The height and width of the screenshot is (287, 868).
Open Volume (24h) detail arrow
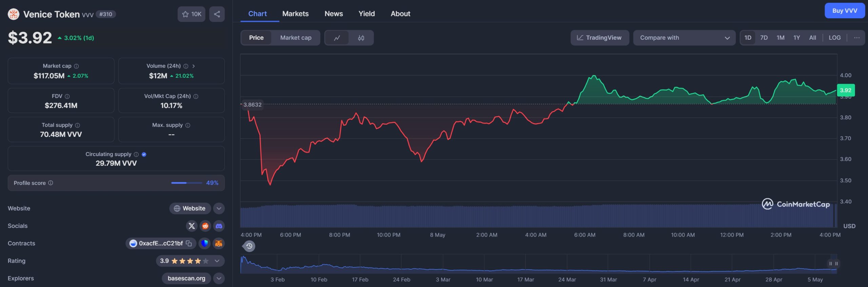click(x=194, y=66)
